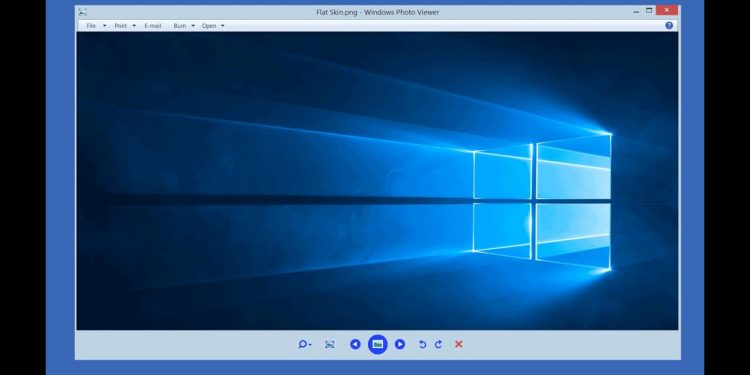Image resolution: width=750 pixels, height=375 pixels.
Task: Go to the previous photo
Action: (355, 344)
